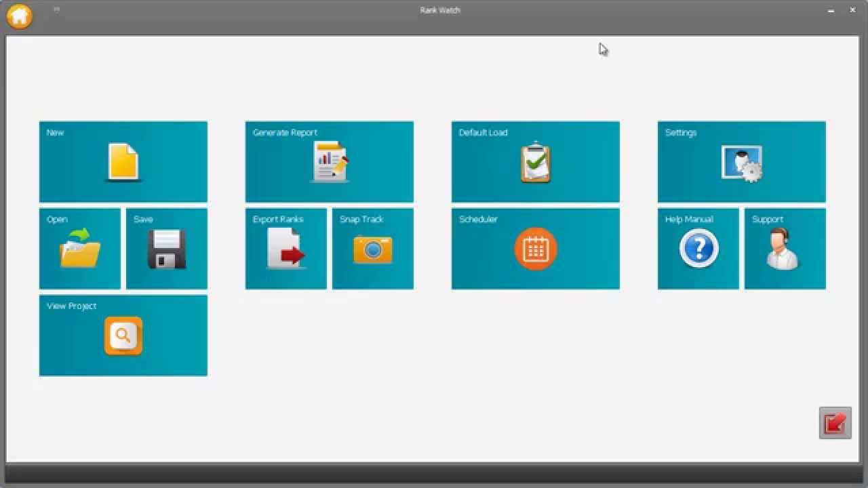Open the Help Manual tile
The width and height of the screenshot is (868, 488).
click(698, 249)
